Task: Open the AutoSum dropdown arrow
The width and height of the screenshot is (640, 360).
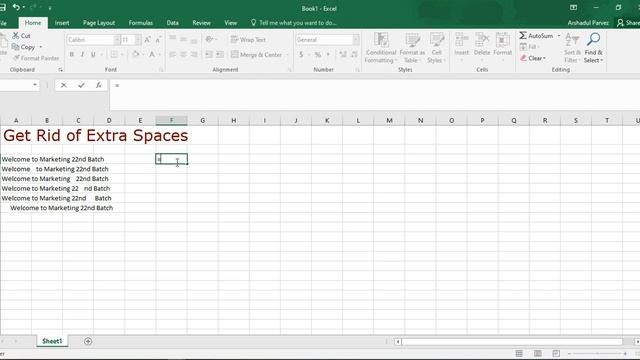Action: click(559, 36)
